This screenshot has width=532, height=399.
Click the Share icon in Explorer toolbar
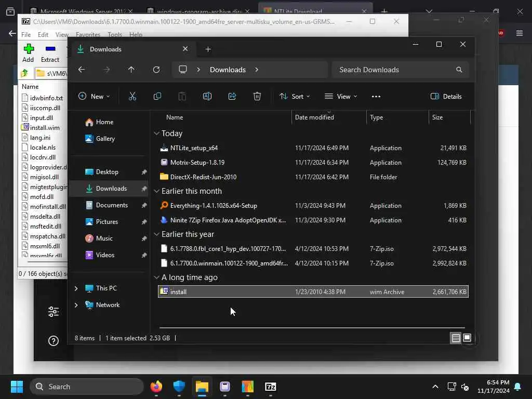232,96
